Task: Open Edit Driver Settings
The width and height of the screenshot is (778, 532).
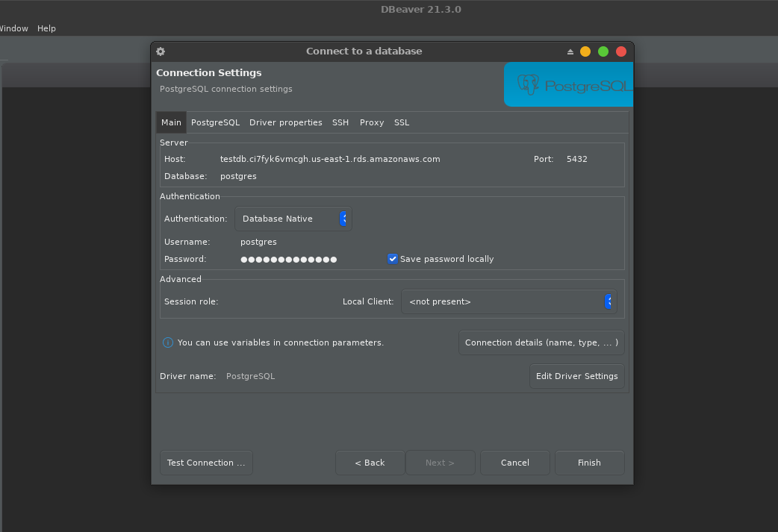Action: (576, 376)
